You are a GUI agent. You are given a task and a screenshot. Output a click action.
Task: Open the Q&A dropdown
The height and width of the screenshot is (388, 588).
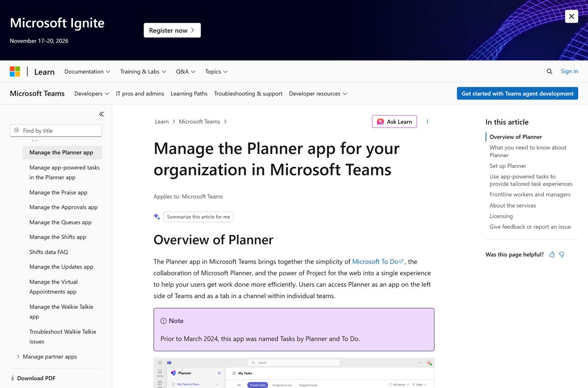[x=186, y=72]
